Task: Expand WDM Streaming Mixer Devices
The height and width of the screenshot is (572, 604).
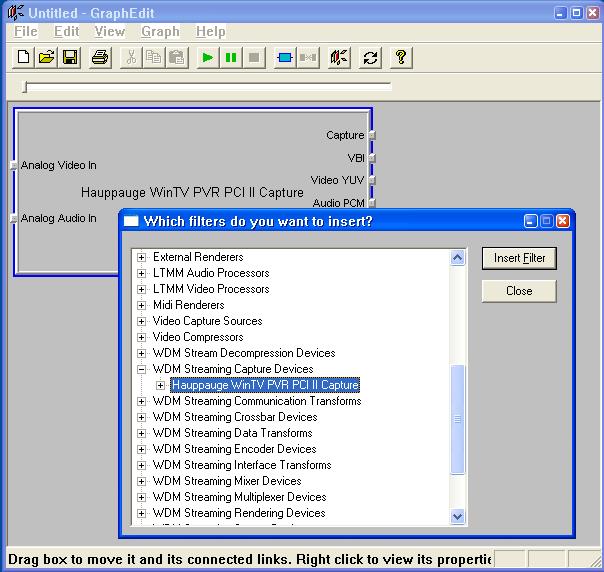Action: pyautogui.click(x=141, y=481)
